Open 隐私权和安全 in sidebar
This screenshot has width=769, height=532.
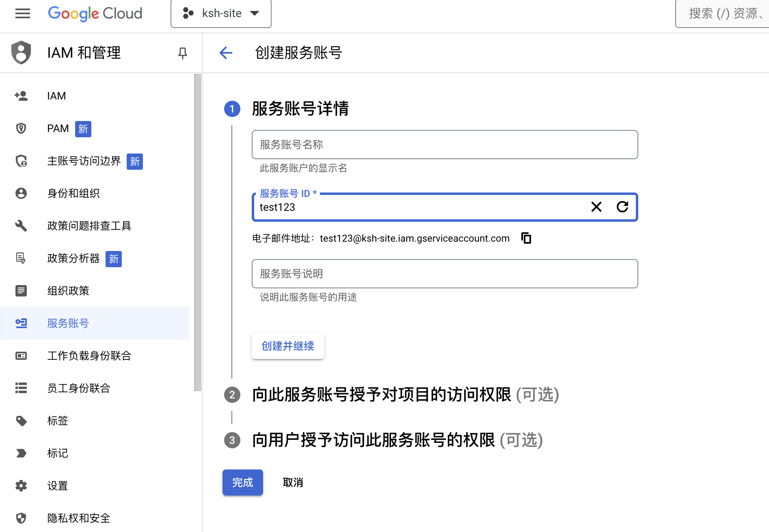coord(95,518)
